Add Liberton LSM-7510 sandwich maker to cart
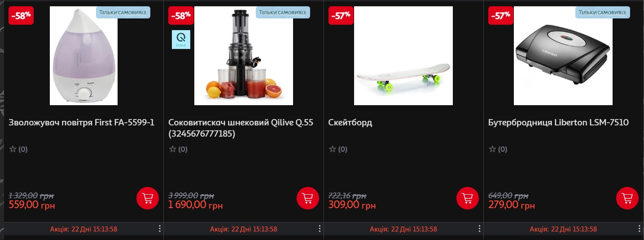This screenshot has height=240, width=644. 627,198
